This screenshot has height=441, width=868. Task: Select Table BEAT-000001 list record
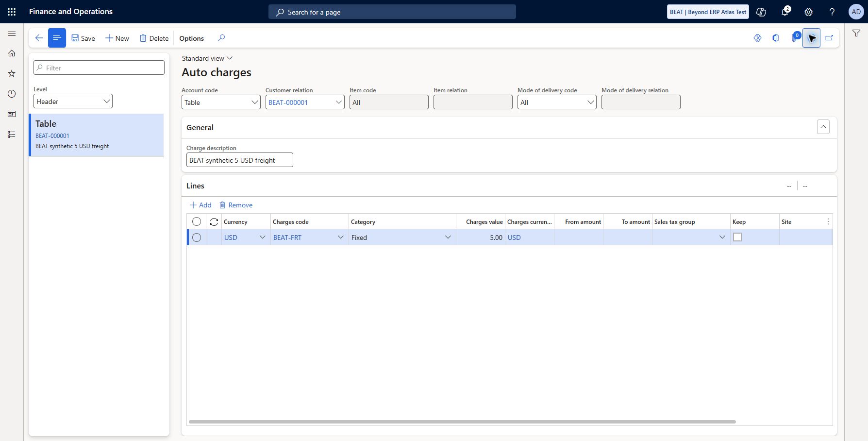tap(97, 135)
